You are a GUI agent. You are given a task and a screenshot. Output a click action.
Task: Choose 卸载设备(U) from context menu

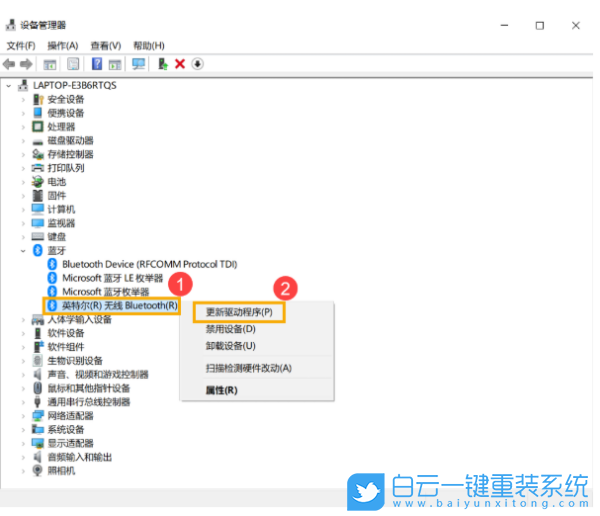click(x=230, y=346)
